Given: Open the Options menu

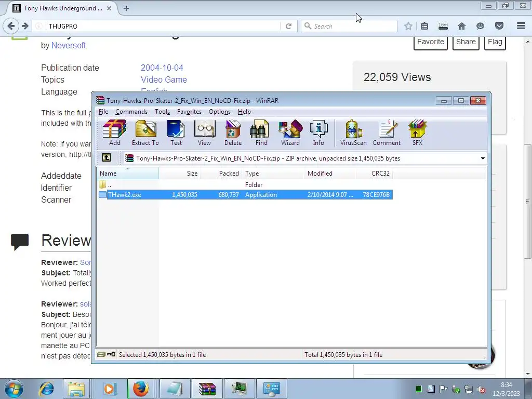Looking at the screenshot, I should tap(220, 112).
